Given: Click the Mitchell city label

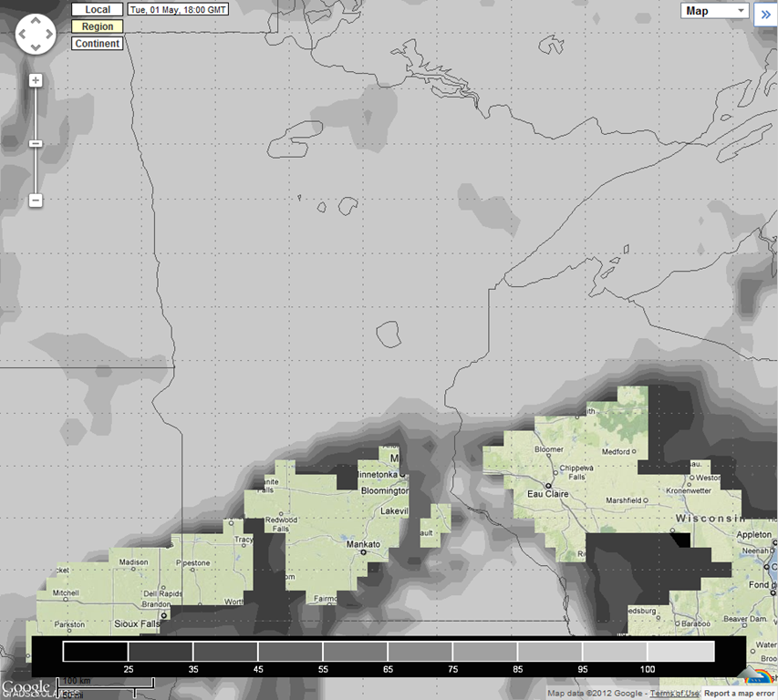Looking at the screenshot, I should click(x=66, y=592).
